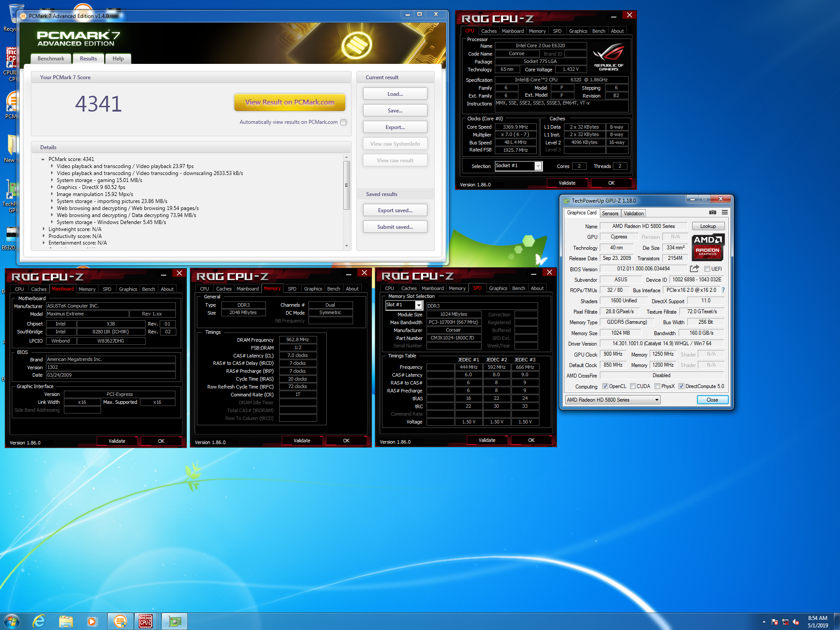840x630 pixels.
Task: Open the E6320 desktop file icon
Action: click(x=10, y=238)
